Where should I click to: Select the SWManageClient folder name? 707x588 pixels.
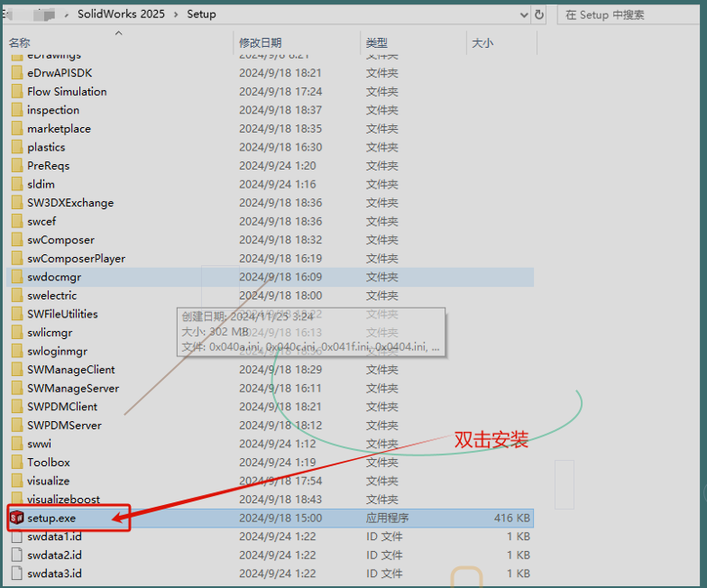(71, 370)
